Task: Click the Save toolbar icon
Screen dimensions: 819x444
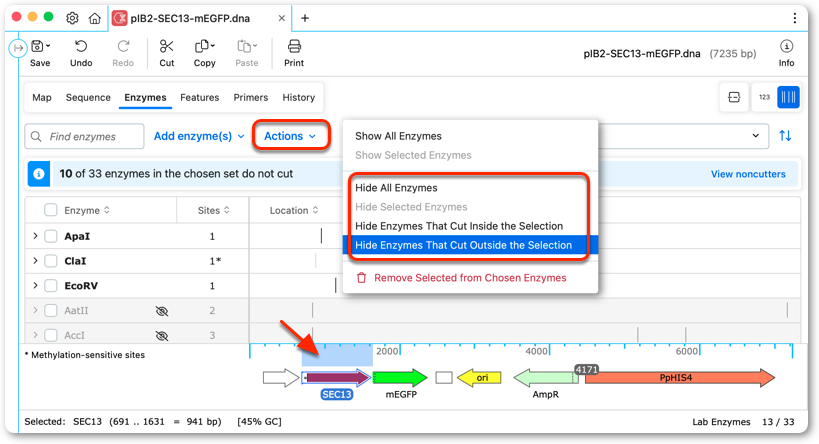Action: (x=37, y=46)
